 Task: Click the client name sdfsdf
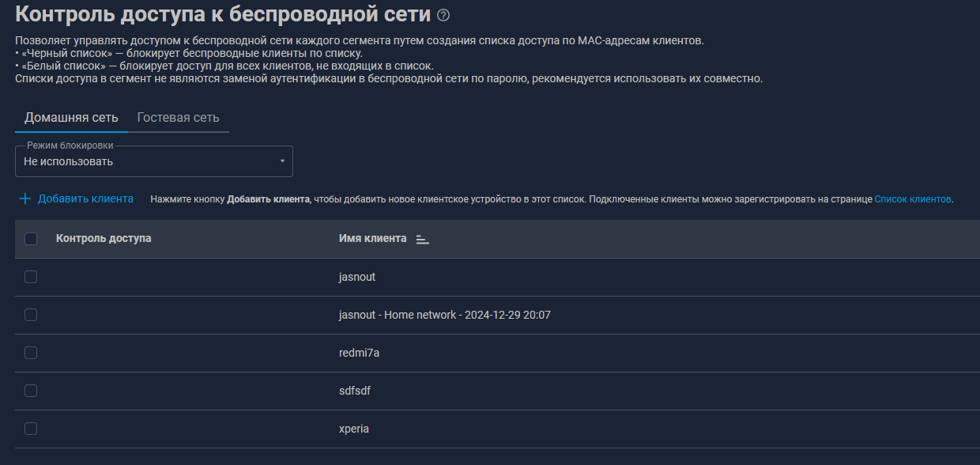tap(355, 391)
